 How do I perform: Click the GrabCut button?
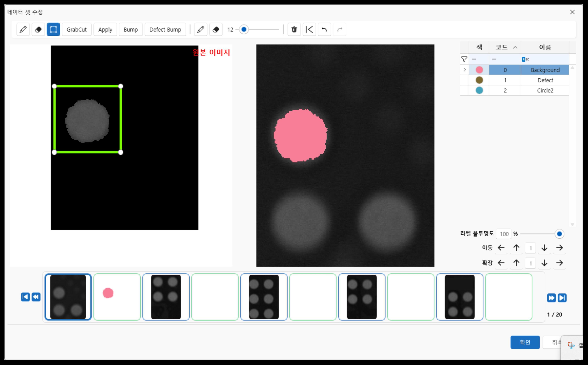pyautogui.click(x=77, y=29)
